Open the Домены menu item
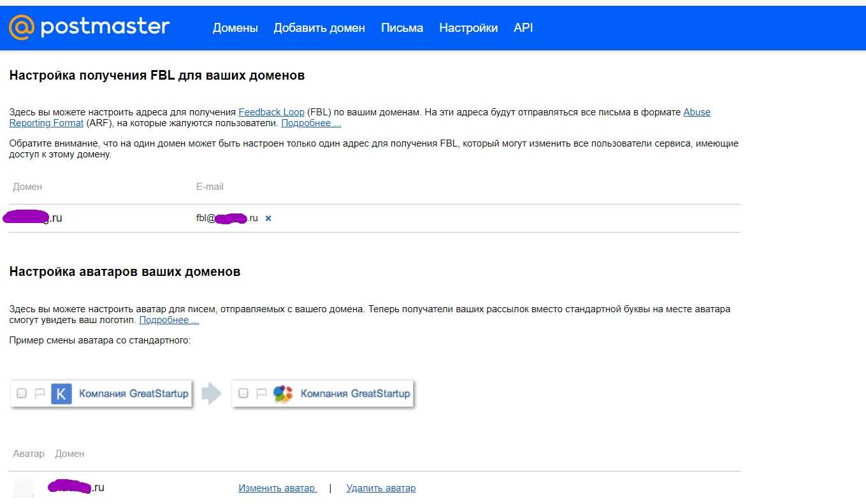The width and height of the screenshot is (866, 504). pos(235,28)
